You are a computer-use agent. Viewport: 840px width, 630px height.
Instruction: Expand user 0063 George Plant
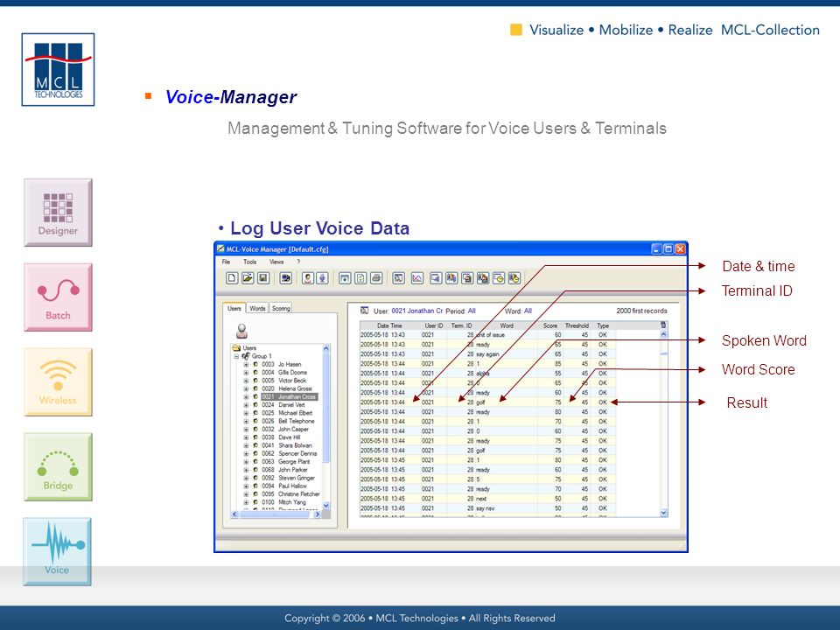pyautogui.click(x=247, y=462)
